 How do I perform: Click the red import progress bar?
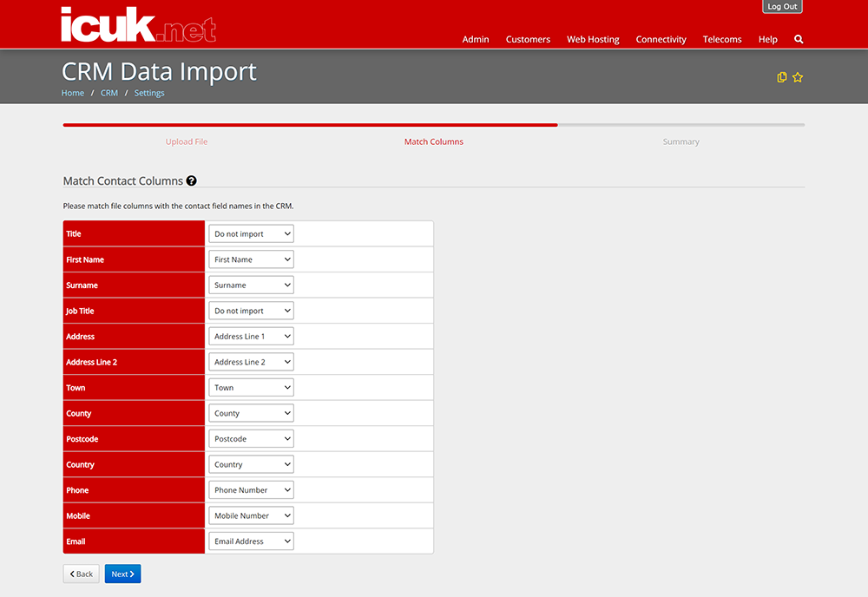click(x=310, y=125)
